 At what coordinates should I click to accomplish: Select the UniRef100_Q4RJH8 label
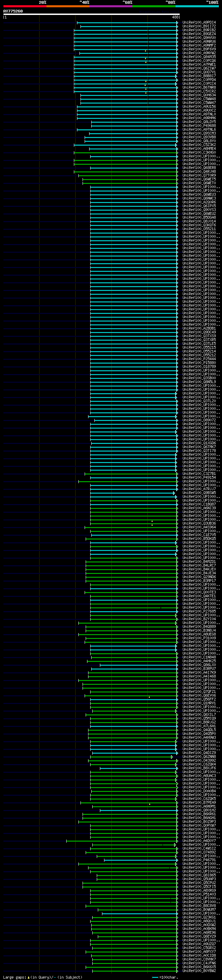click(199, 172)
